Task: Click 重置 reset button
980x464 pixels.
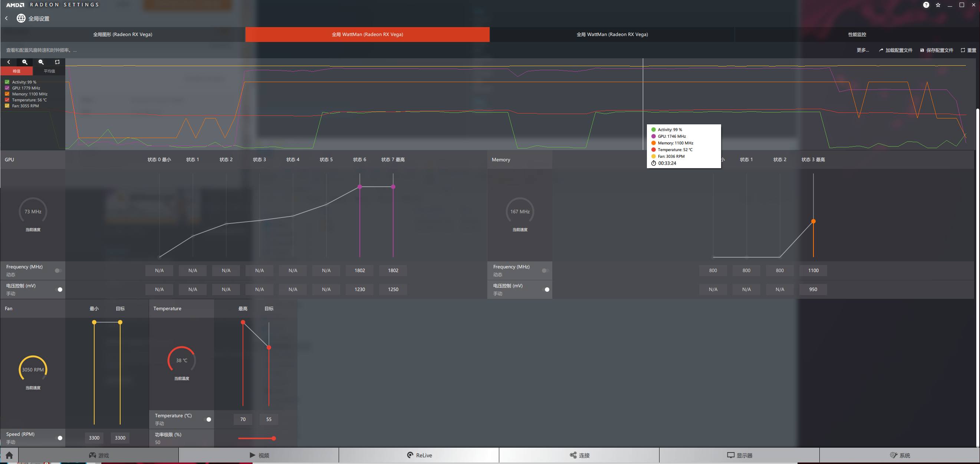Action: click(968, 50)
